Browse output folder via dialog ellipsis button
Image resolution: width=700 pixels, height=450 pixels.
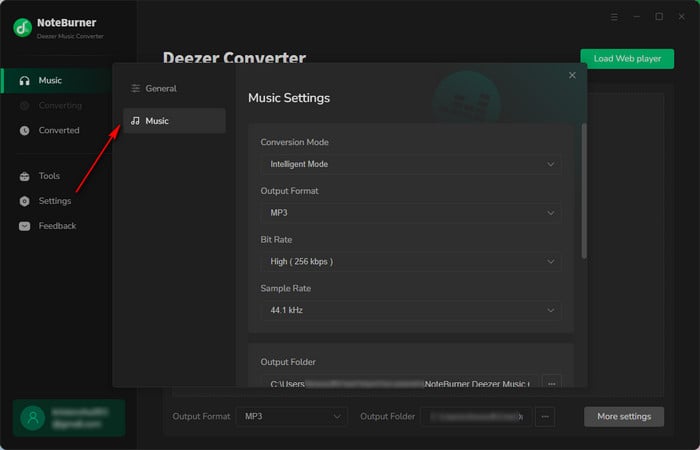pos(551,383)
